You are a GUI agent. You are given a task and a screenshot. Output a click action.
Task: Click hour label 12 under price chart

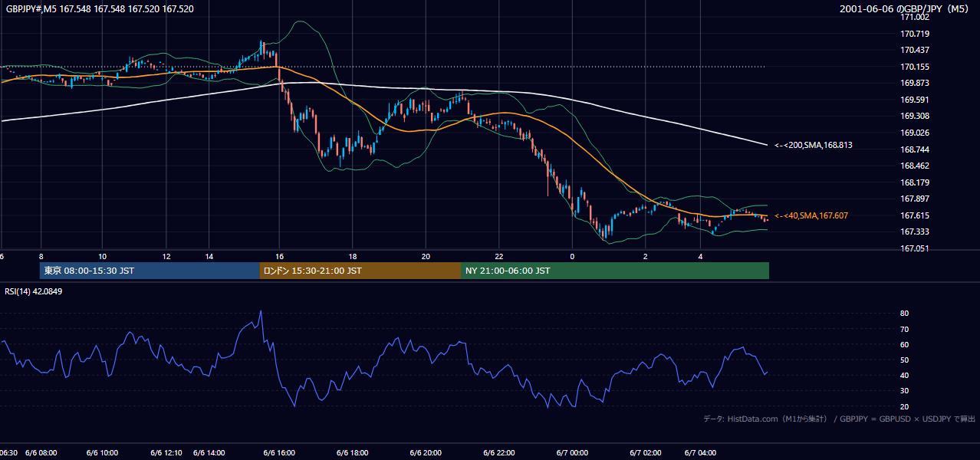coord(167,256)
